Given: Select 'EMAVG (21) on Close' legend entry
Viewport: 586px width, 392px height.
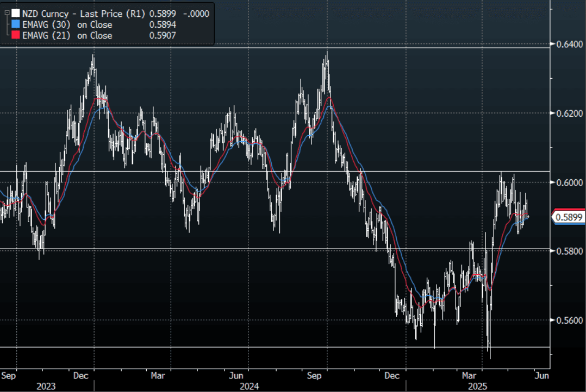Looking at the screenshot, I should 67,35.
